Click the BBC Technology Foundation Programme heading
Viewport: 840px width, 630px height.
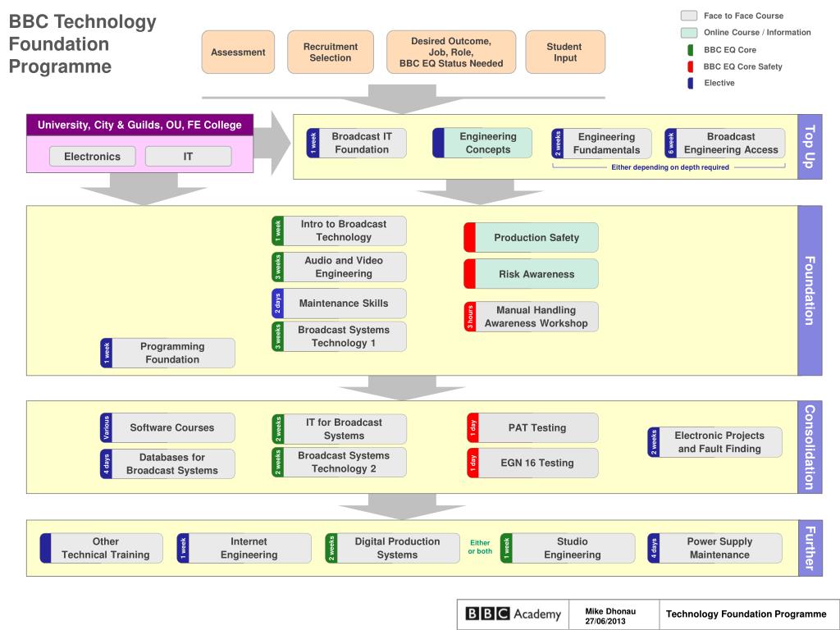[x=83, y=43]
